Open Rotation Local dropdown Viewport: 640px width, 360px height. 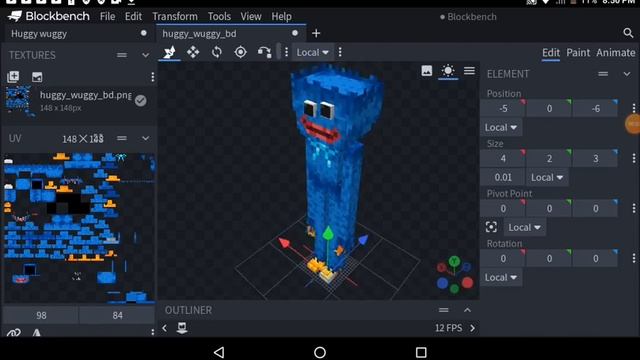(501, 278)
